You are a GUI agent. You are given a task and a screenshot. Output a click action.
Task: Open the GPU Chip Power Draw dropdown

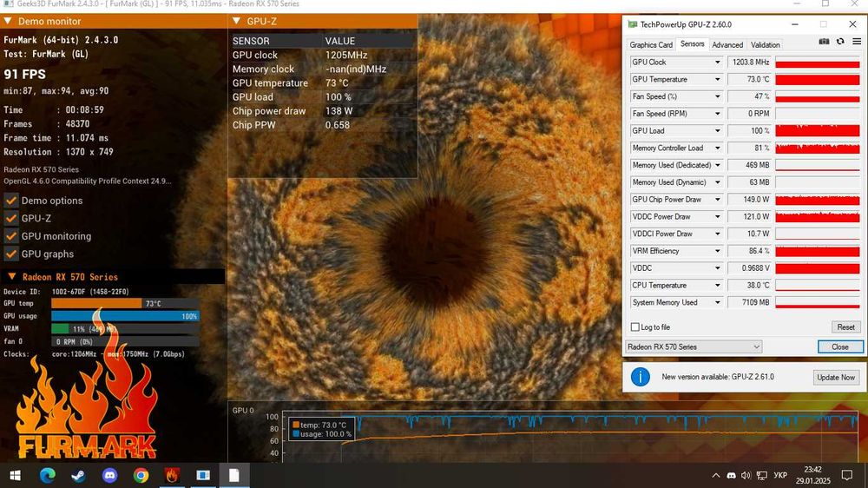[718, 200]
